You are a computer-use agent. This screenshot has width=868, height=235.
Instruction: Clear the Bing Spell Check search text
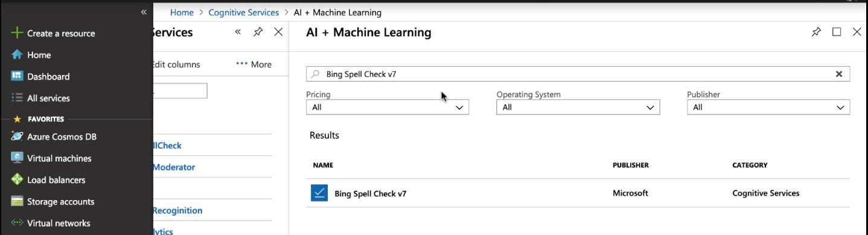838,74
